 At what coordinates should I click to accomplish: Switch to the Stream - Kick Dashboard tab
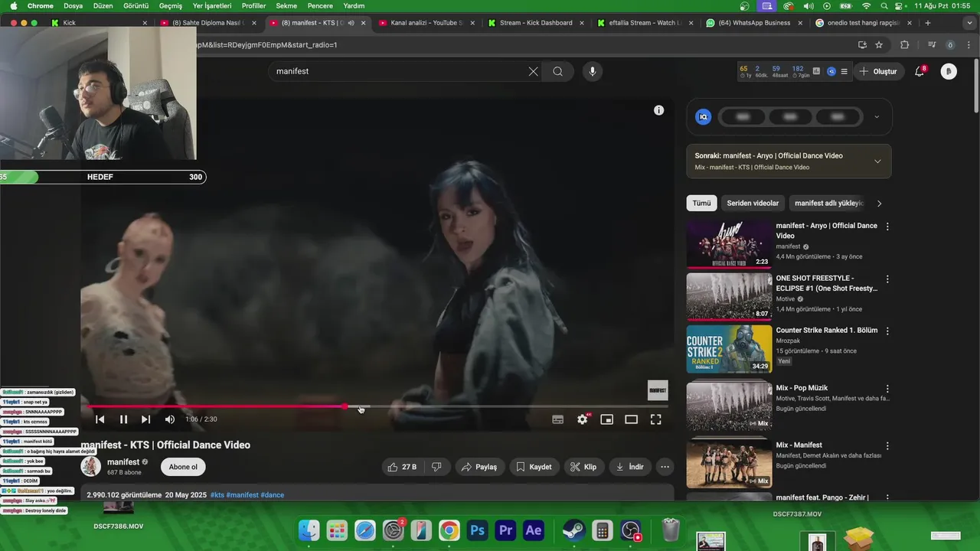tap(535, 23)
